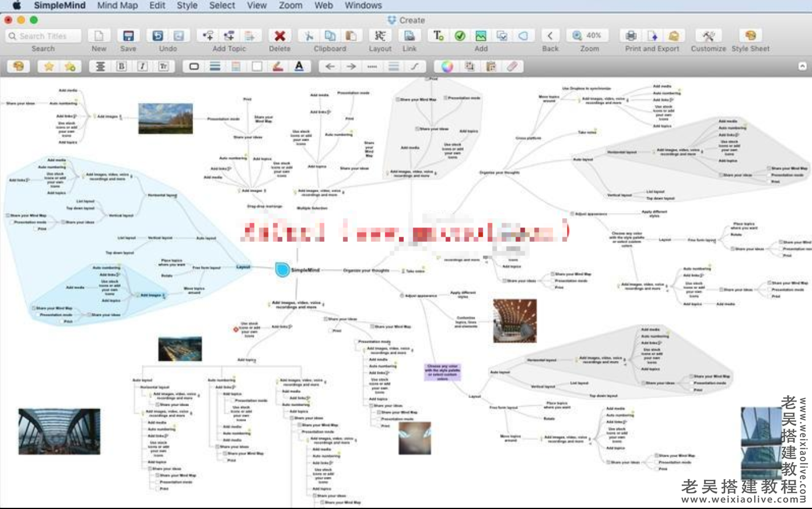This screenshot has height=509, width=812.
Task: Open the Style menu
Action: coord(187,5)
